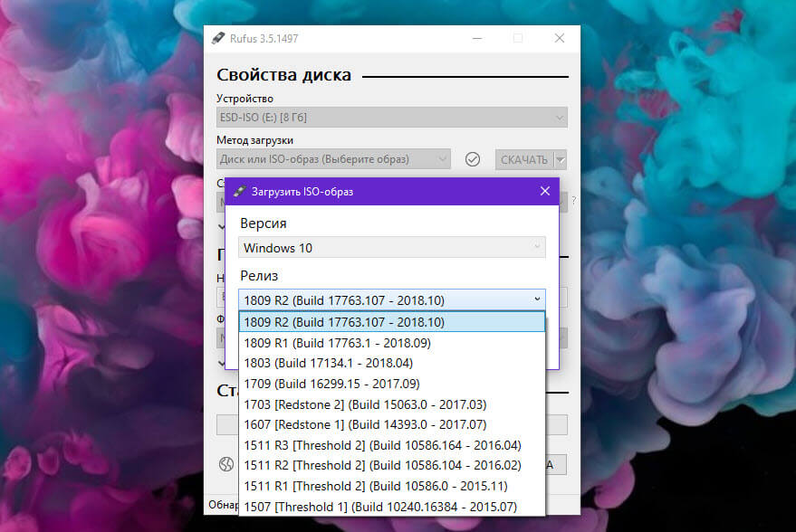This screenshot has width=796, height=532.
Task: Choose 1511 R2 [Threshold 2] build 10586.104
Action: coord(392,466)
